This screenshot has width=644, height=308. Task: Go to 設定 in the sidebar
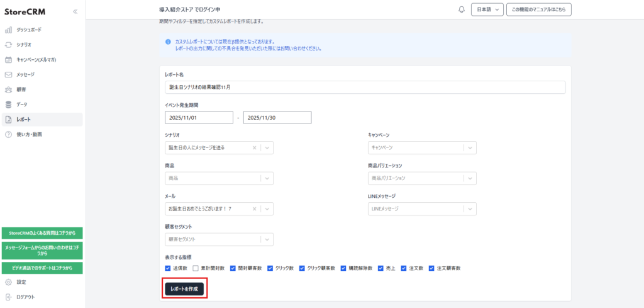(x=21, y=282)
